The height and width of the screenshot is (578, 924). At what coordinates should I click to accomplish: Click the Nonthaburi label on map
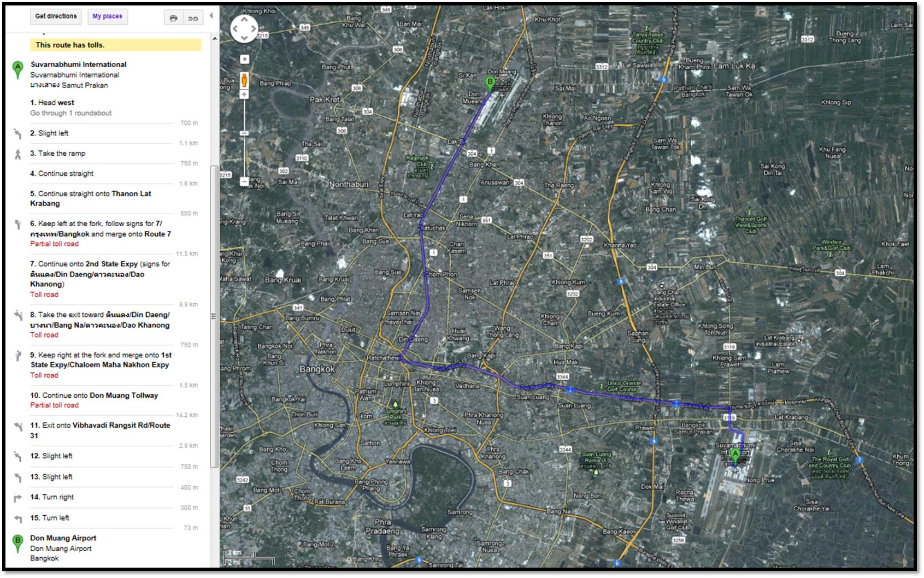tap(349, 184)
